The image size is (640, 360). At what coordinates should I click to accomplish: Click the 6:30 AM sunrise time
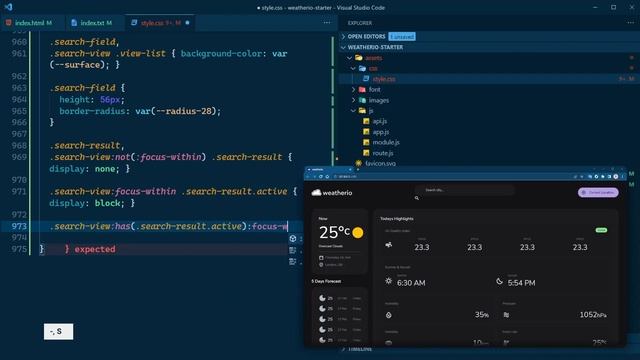pyautogui.click(x=411, y=283)
